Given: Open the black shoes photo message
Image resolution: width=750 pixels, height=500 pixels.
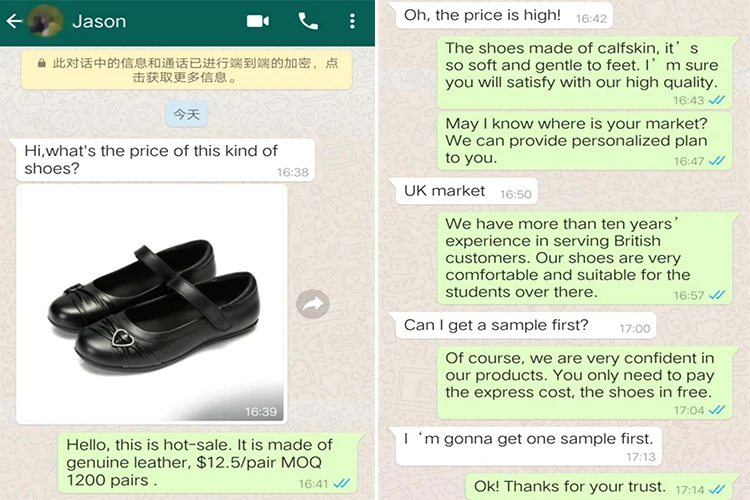Looking at the screenshot, I should (x=152, y=304).
